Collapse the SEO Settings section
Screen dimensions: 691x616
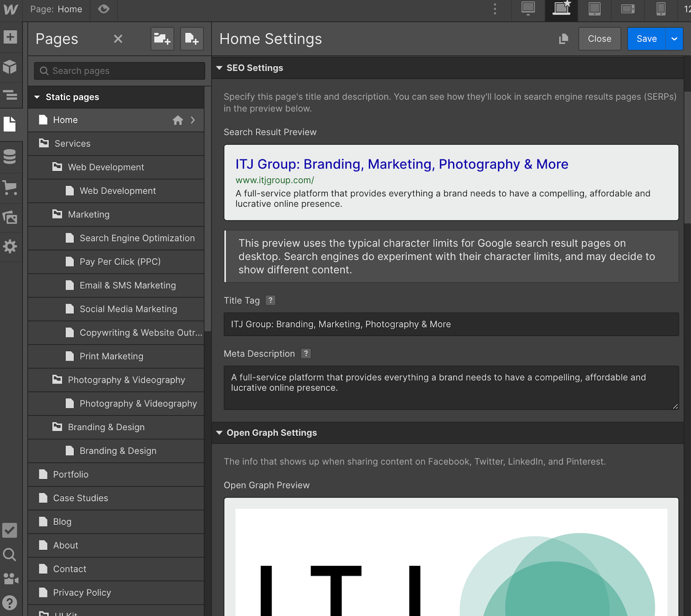(219, 68)
